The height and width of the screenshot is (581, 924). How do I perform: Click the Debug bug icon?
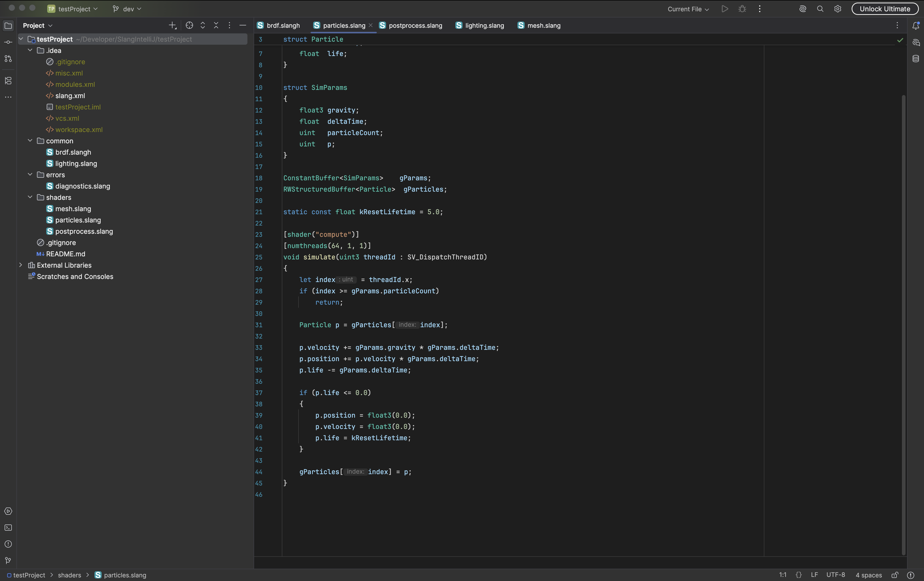(742, 9)
